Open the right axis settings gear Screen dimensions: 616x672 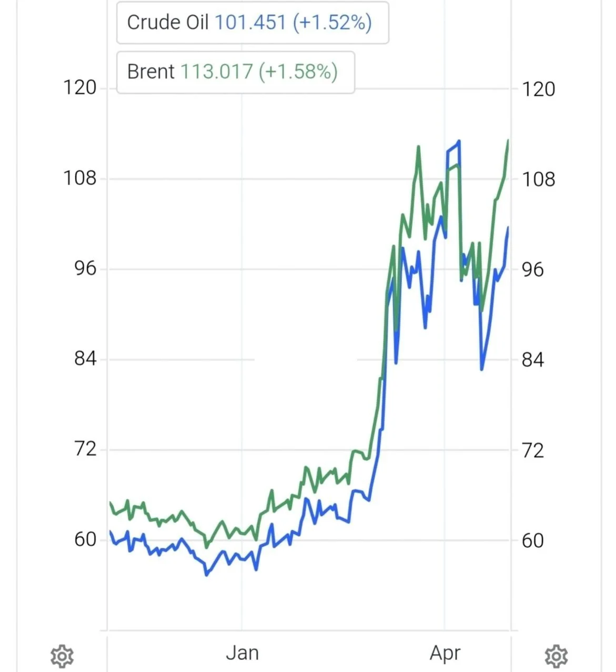tap(556, 656)
